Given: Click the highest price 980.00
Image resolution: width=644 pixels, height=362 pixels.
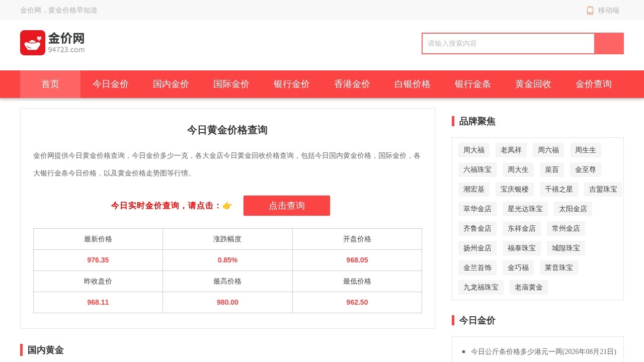Looking at the screenshot, I should click(227, 302).
